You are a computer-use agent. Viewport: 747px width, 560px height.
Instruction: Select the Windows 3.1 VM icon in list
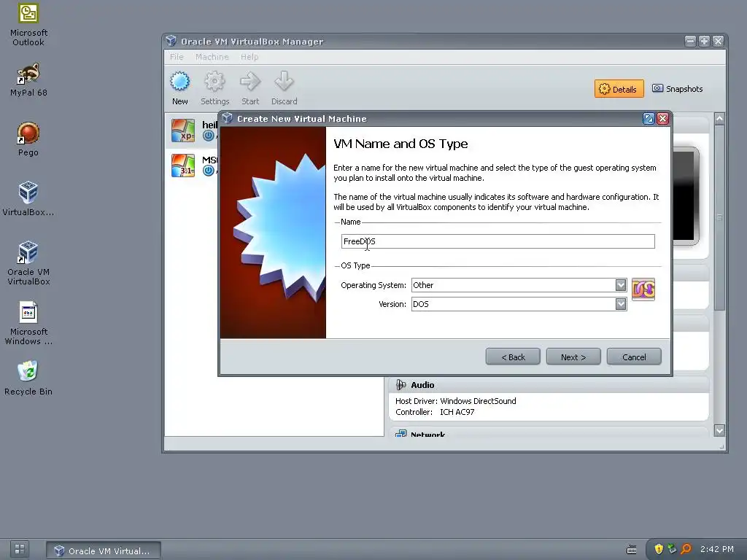183,166
